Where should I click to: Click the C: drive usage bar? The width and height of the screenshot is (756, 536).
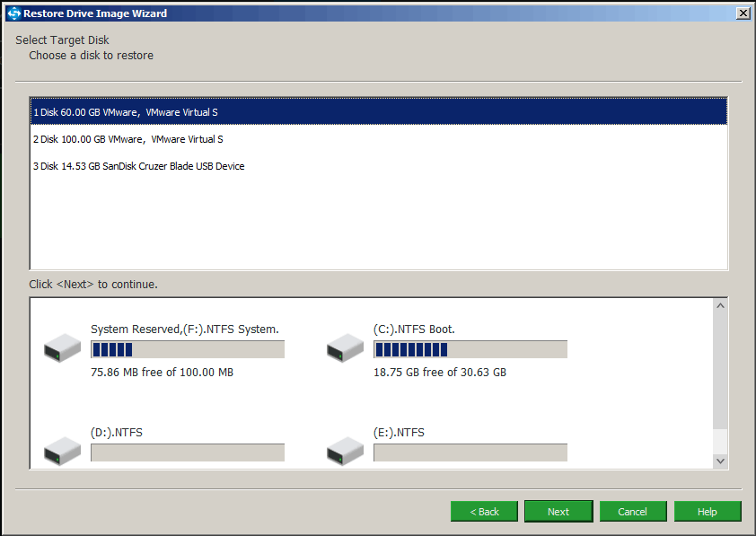pos(470,349)
